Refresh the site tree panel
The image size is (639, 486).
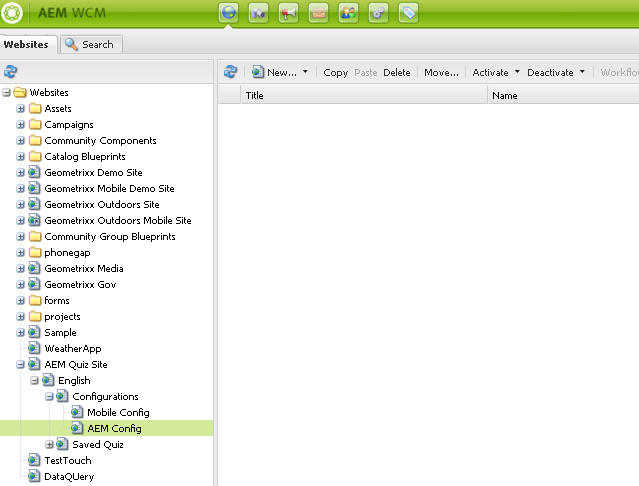tap(11, 72)
